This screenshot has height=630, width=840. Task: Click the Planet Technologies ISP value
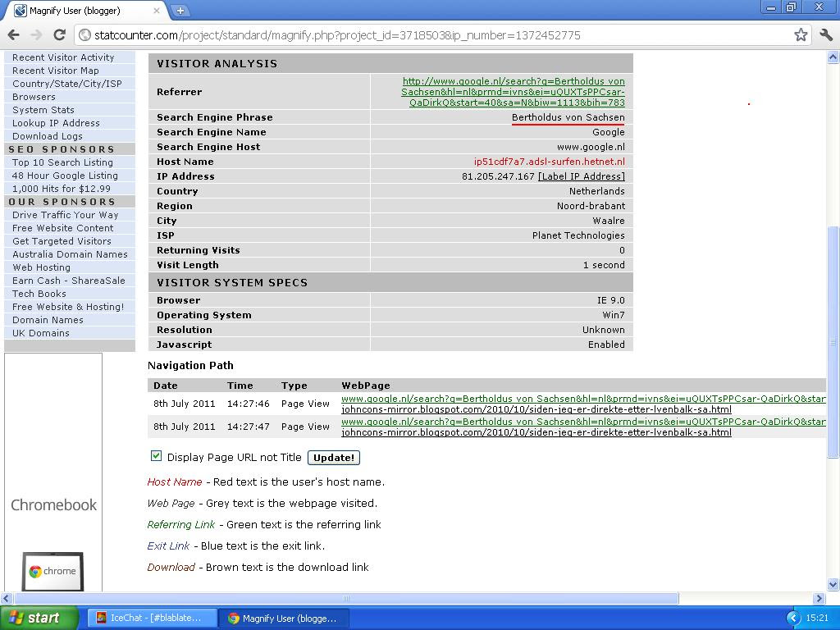[x=578, y=235]
